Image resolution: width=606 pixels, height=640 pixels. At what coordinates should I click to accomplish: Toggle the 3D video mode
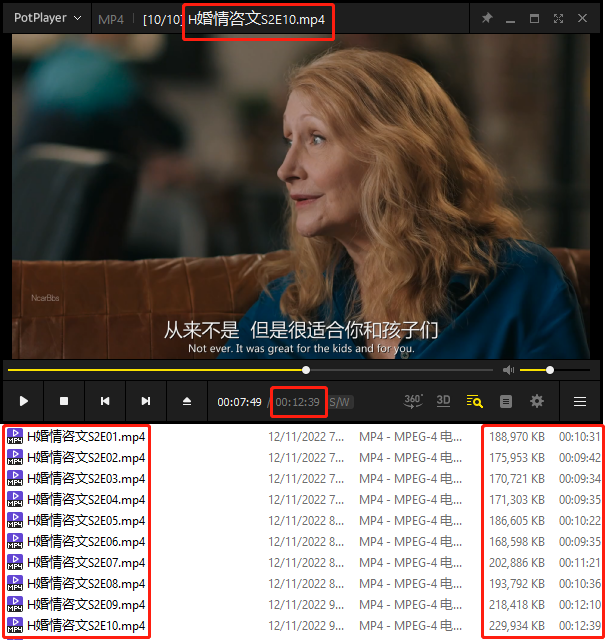click(443, 401)
